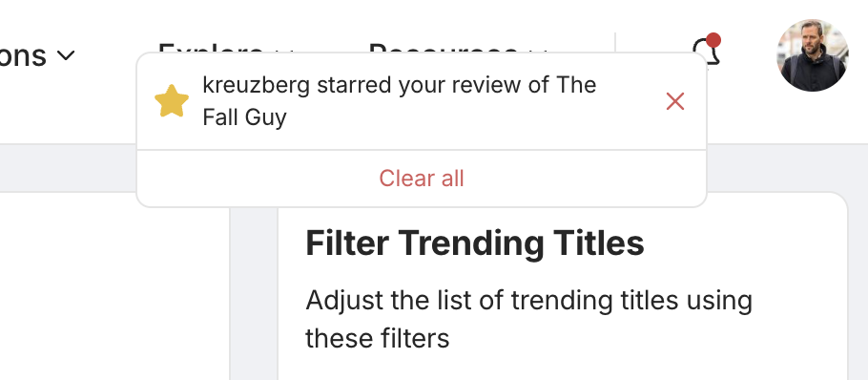Click the small chevron beside Resources
868x380 pixels.
538,51
